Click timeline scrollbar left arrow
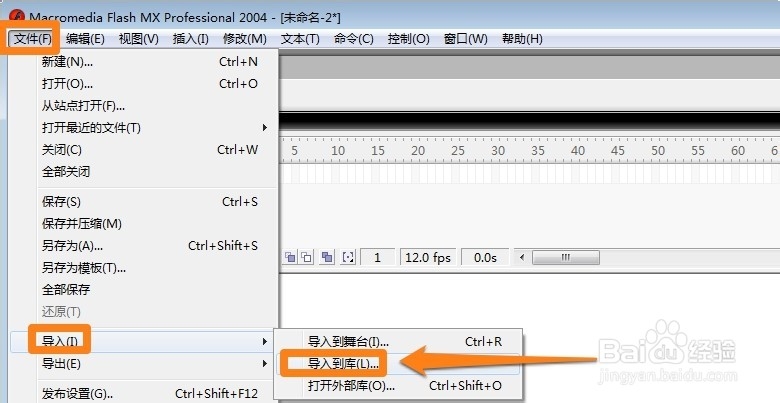Screen dimensions: 780x403 coord(522,257)
